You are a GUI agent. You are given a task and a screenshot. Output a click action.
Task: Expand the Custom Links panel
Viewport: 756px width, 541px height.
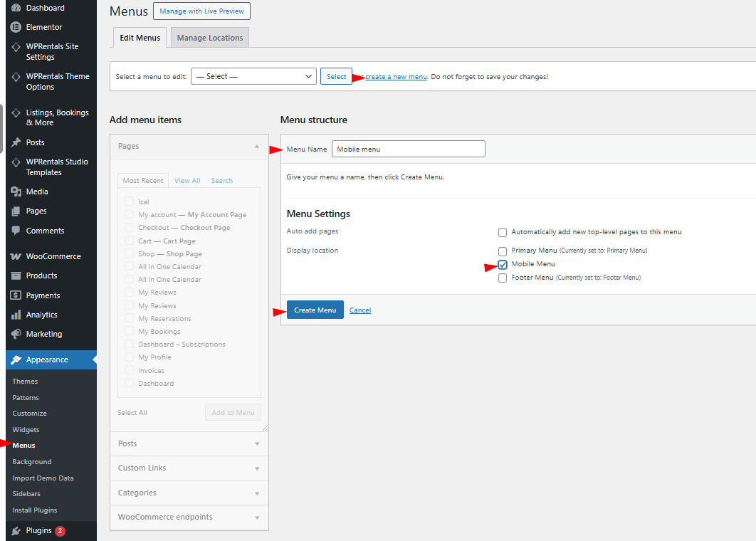(x=189, y=468)
